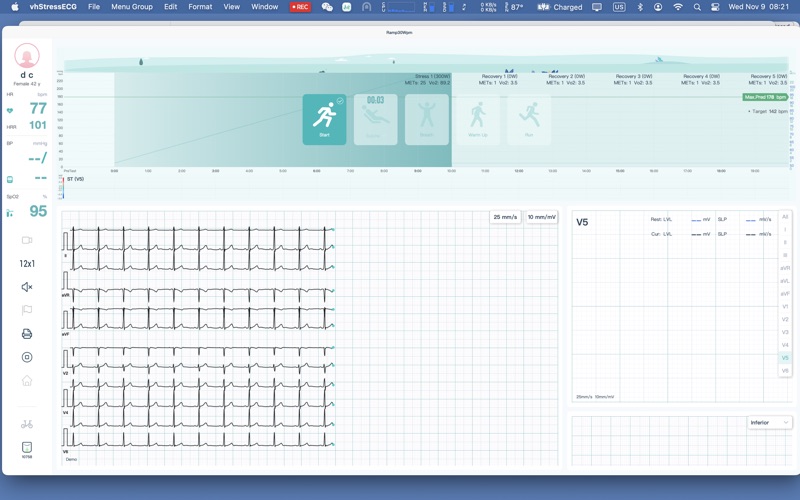Select lead I in lead list
The width and height of the screenshot is (800, 500).
point(785,230)
